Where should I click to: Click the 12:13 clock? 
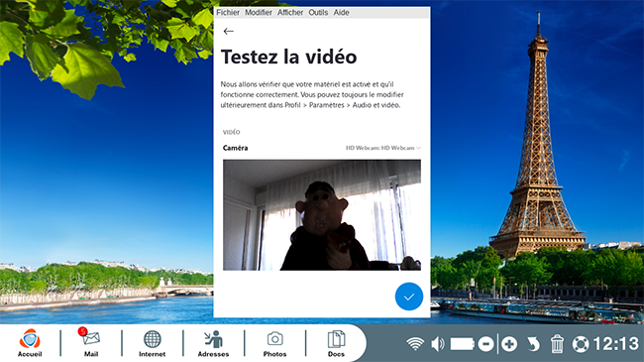(616, 344)
